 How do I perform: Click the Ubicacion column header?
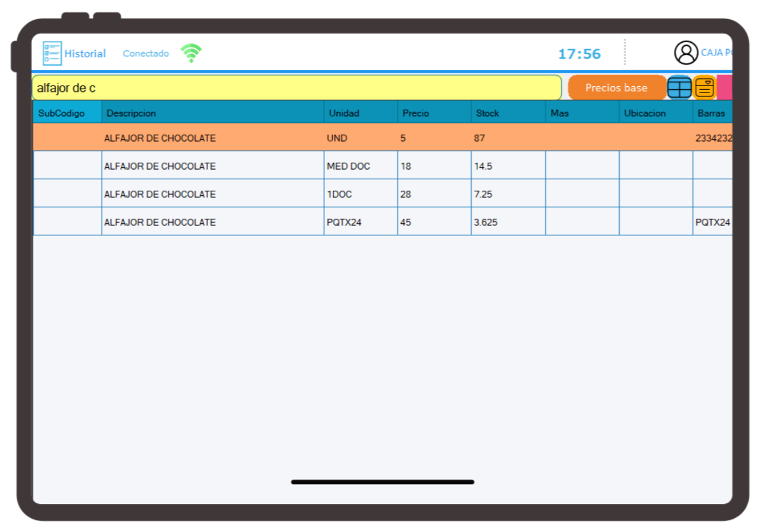[x=655, y=113]
